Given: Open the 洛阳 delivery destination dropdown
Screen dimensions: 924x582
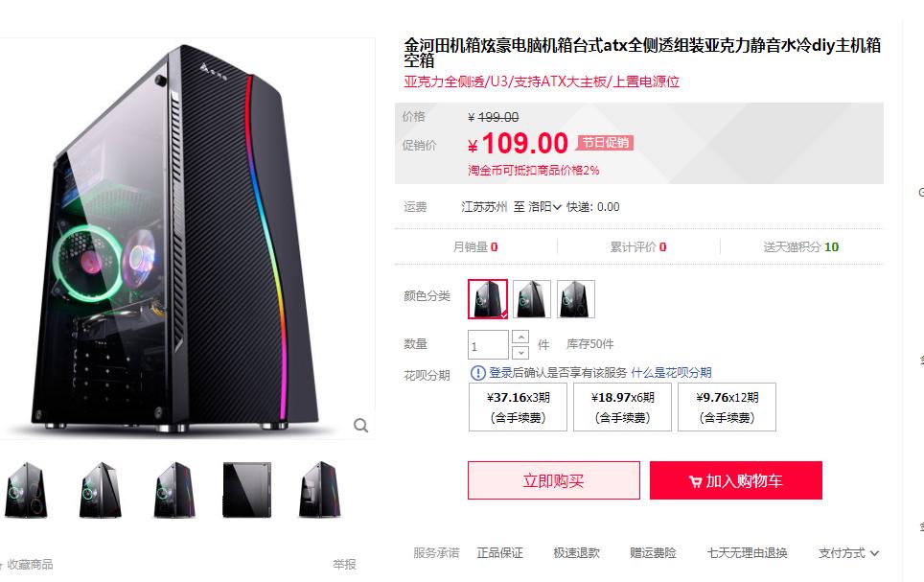Looking at the screenshot, I should 543,206.
